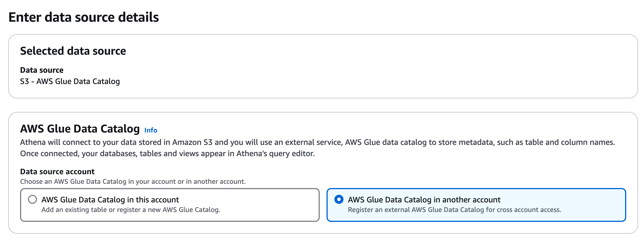Click the 'Selected data source' section heading
The width and height of the screenshot is (644, 243).
(73, 51)
